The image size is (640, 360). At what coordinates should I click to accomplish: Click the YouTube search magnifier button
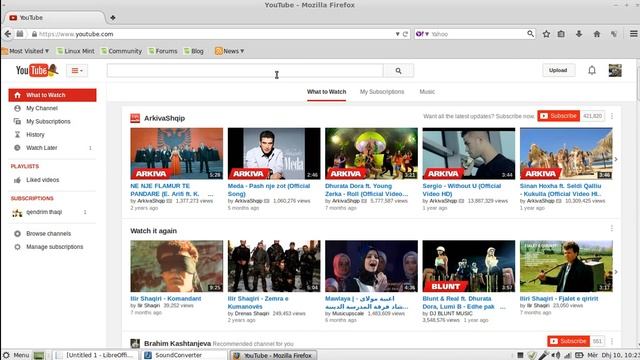[x=398, y=71]
